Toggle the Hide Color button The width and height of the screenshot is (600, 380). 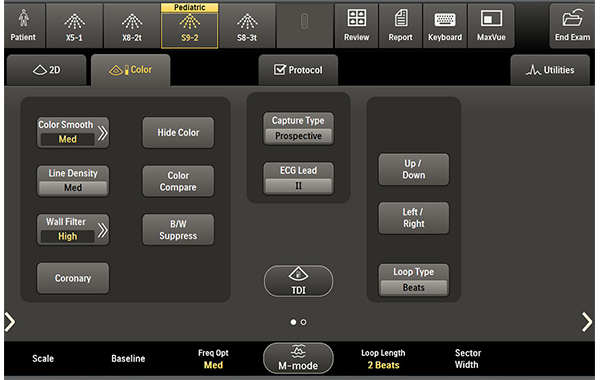pos(178,132)
